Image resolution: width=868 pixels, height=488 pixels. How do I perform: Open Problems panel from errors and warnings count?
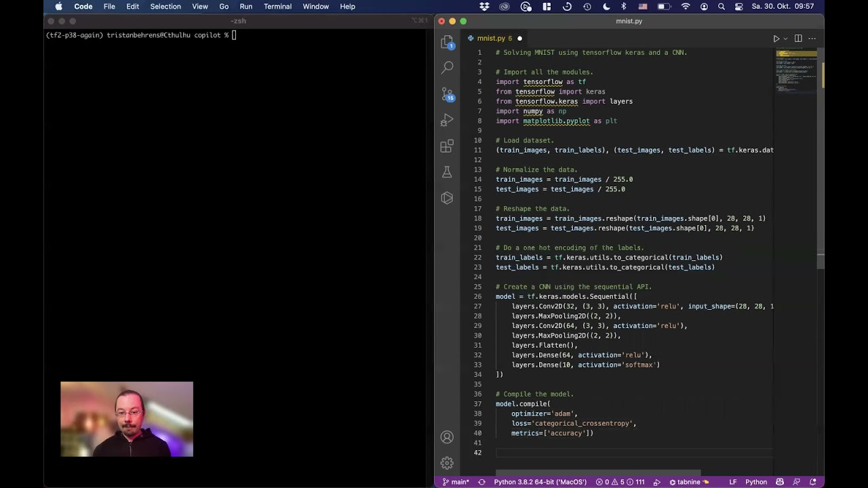pos(620,482)
